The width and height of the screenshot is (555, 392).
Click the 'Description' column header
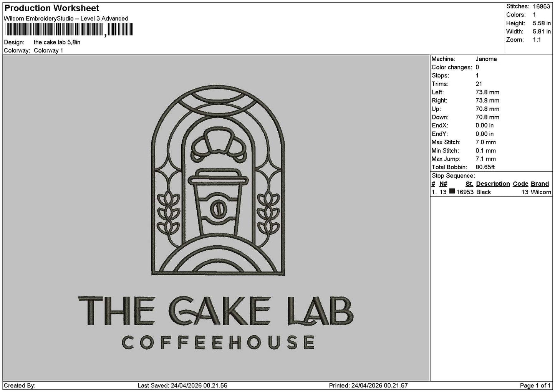(493, 184)
